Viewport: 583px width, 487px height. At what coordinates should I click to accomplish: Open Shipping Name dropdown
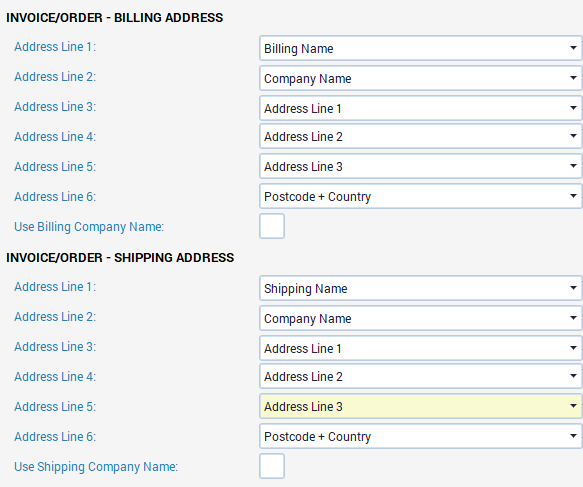pyautogui.click(x=421, y=288)
